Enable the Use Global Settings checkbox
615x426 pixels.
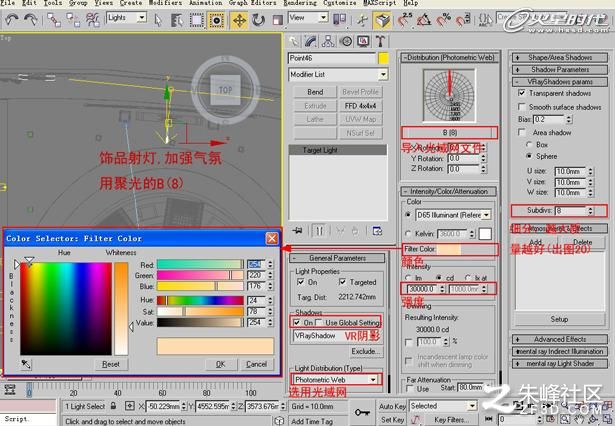318,323
